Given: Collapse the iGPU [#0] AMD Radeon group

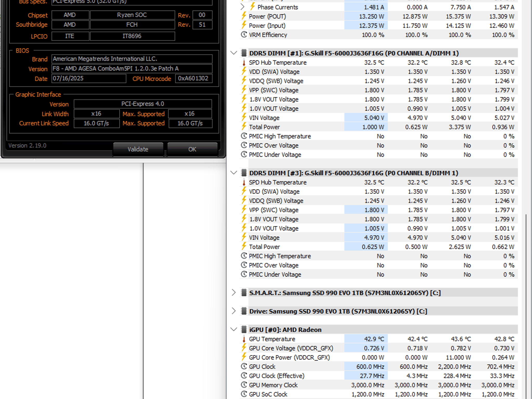Looking at the screenshot, I should [x=234, y=329].
